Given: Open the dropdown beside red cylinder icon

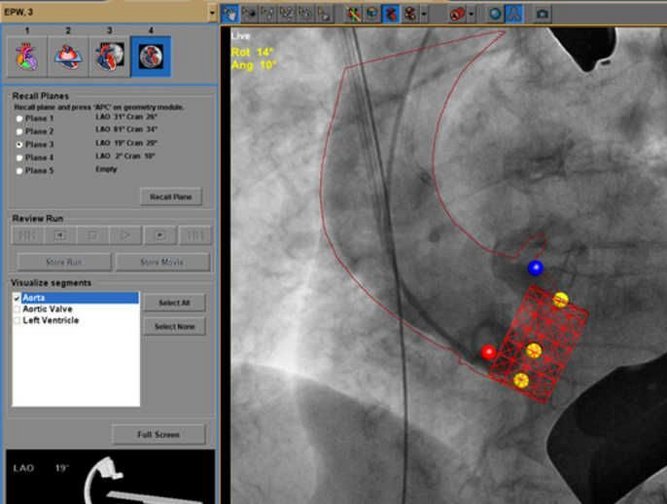Looking at the screenshot, I should [x=471, y=14].
